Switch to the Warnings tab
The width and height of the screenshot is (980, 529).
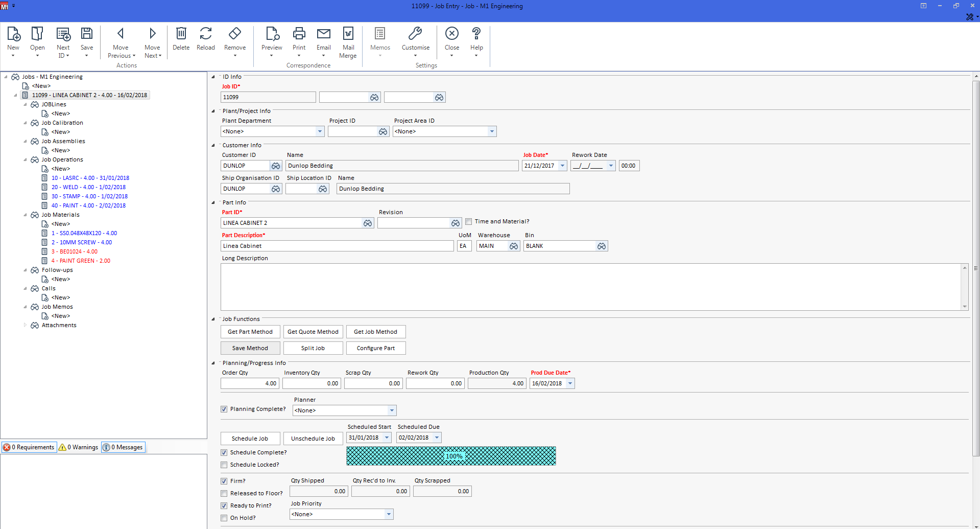(79, 447)
